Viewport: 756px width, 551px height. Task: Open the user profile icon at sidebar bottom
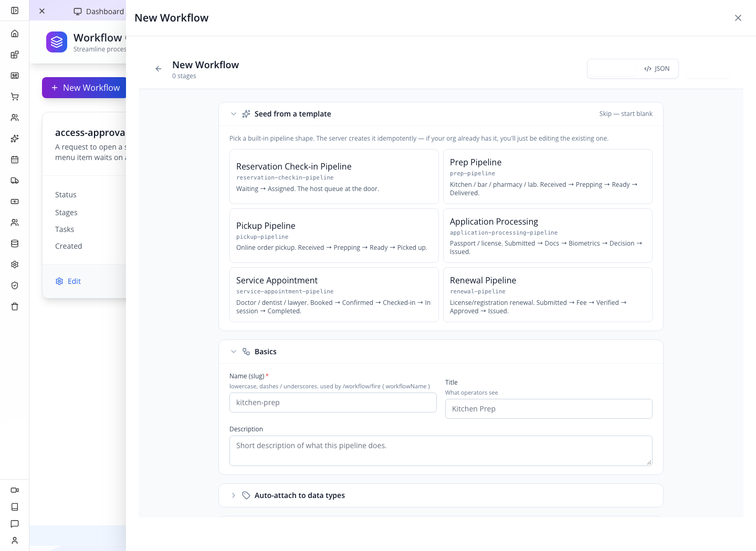[15, 541]
